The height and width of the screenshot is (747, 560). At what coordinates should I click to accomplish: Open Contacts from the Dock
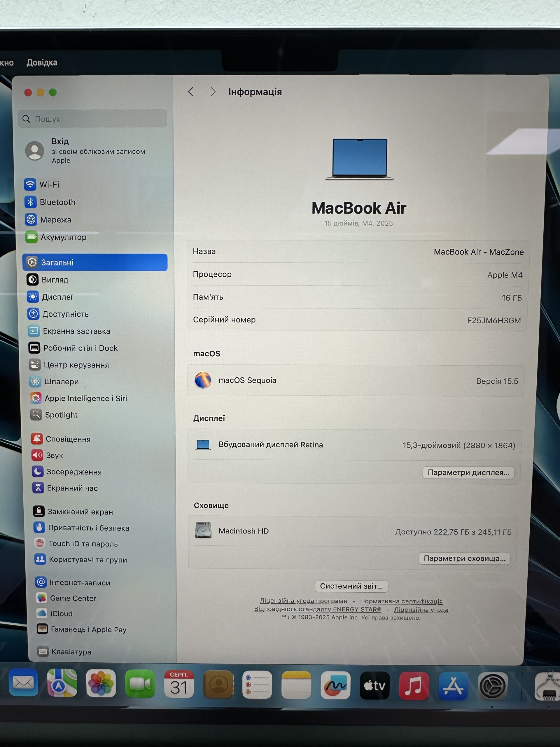point(218,685)
